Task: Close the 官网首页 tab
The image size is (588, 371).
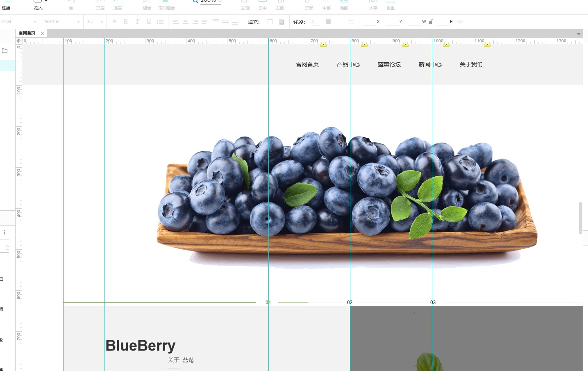Action: pos(42,34)
